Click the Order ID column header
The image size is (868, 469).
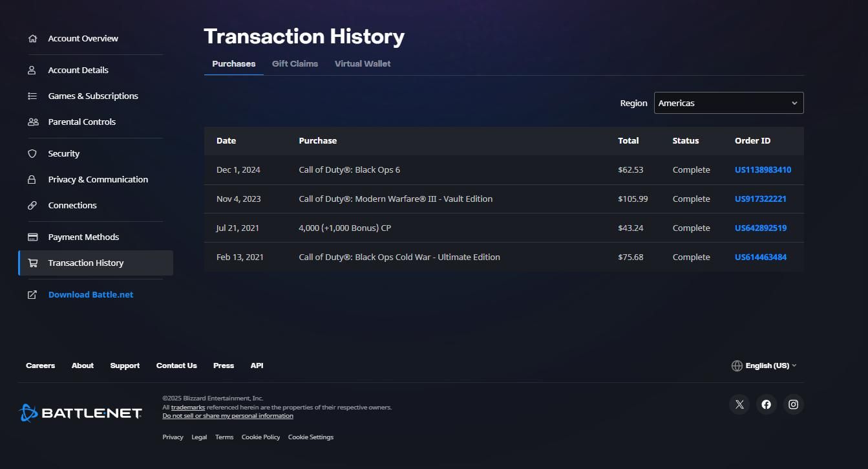pos(752,141)
